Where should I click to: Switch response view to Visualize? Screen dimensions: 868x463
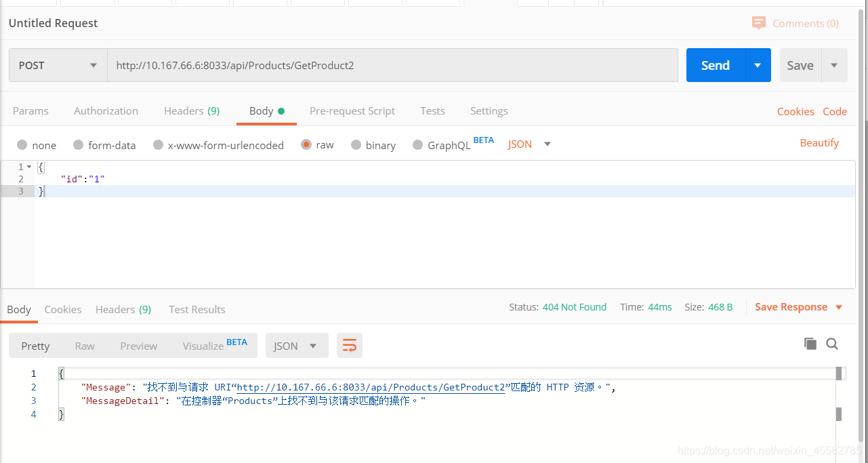[215, 346]
